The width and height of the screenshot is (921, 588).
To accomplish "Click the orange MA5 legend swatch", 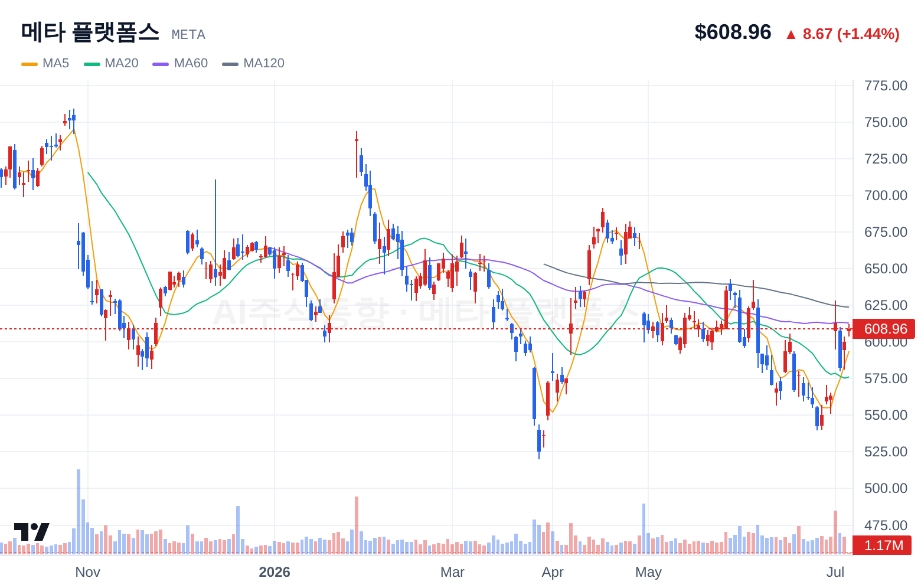I will coord(30,64).
